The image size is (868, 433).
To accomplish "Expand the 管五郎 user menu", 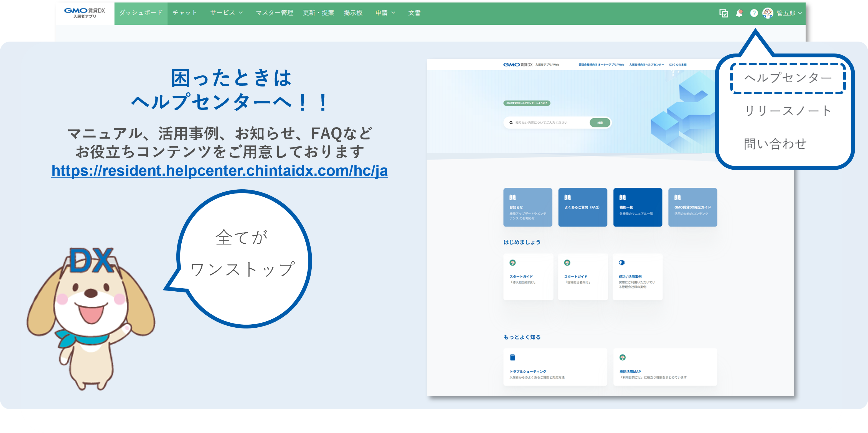I will pyautogui.click(x=789, y=13).
